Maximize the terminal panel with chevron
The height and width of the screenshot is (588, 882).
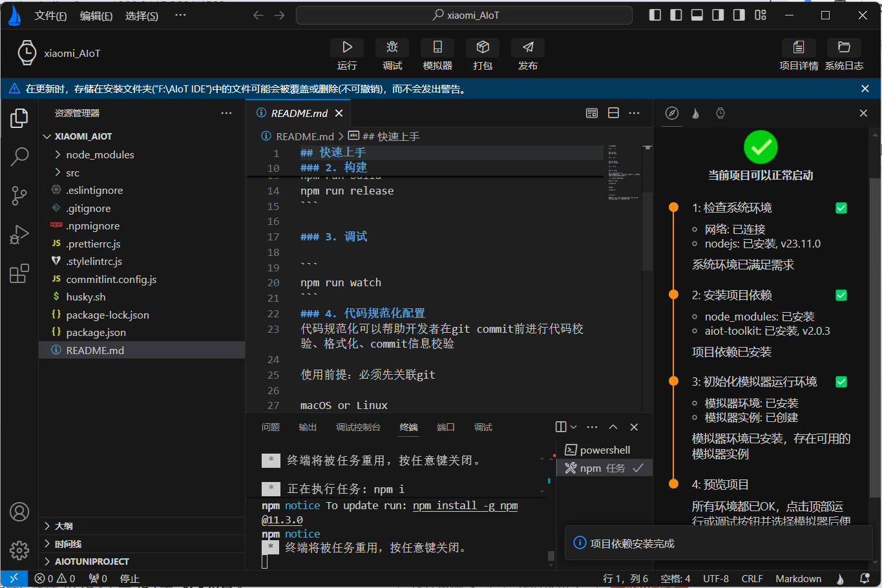(x=613, y=427)
